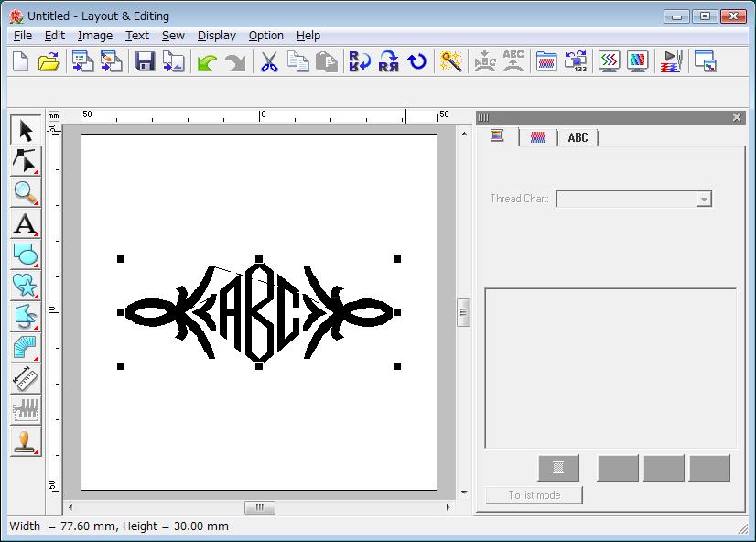Launch the wizard with the magic wand icon
This screenshot has height=542, width=756.
pyautogui.click(x=451, y=61)
